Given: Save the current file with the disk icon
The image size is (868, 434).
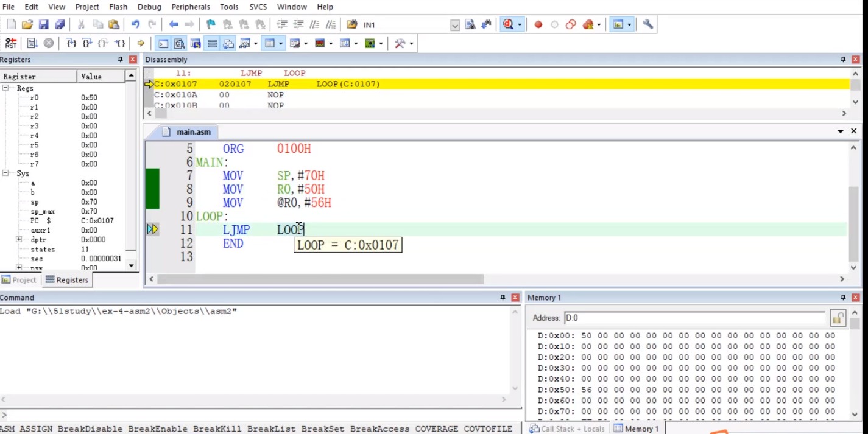Looking at the screenshot, I should point(43,24).
